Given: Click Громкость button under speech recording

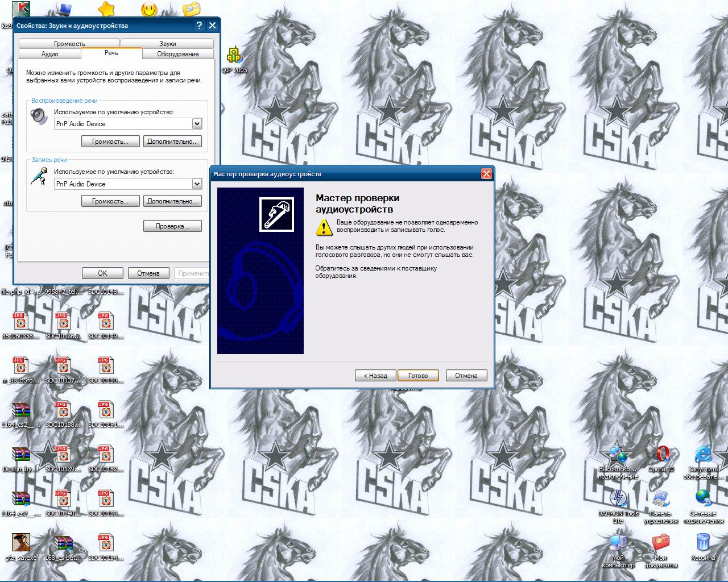Looking at the screenshot, I should (110, 201).
